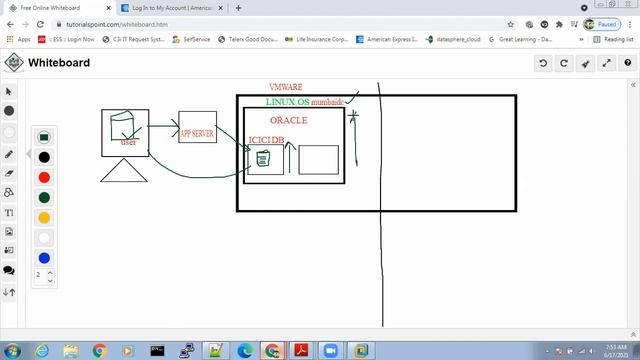Pick the white stroke color circle tool
640x360 pixels.
tap(9, 132)
